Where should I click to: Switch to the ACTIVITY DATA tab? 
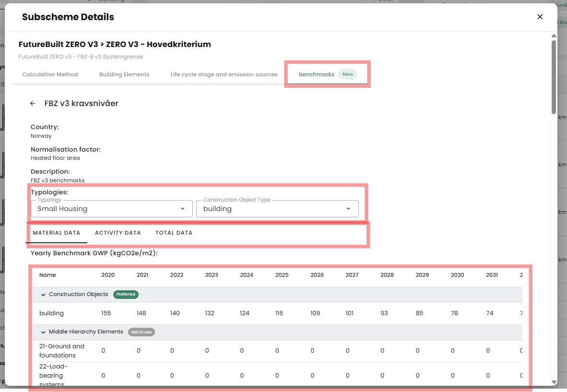pos(118,233)
